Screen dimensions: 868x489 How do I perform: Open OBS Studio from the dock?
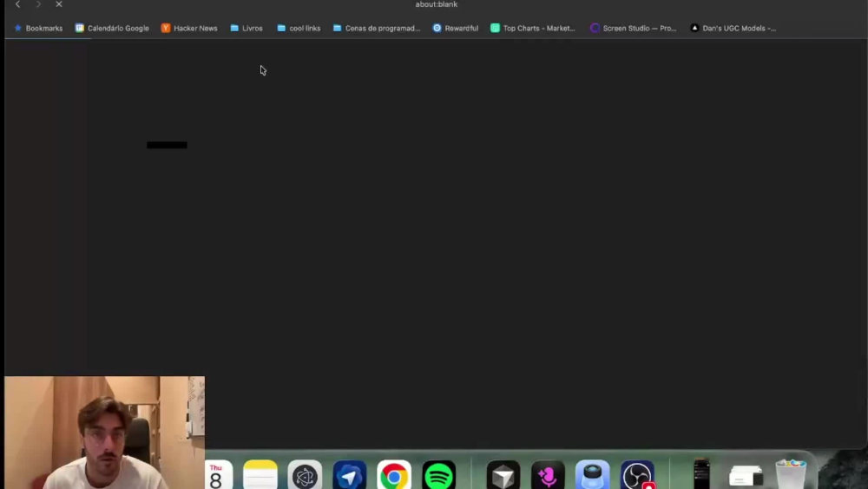pos(637,476)
